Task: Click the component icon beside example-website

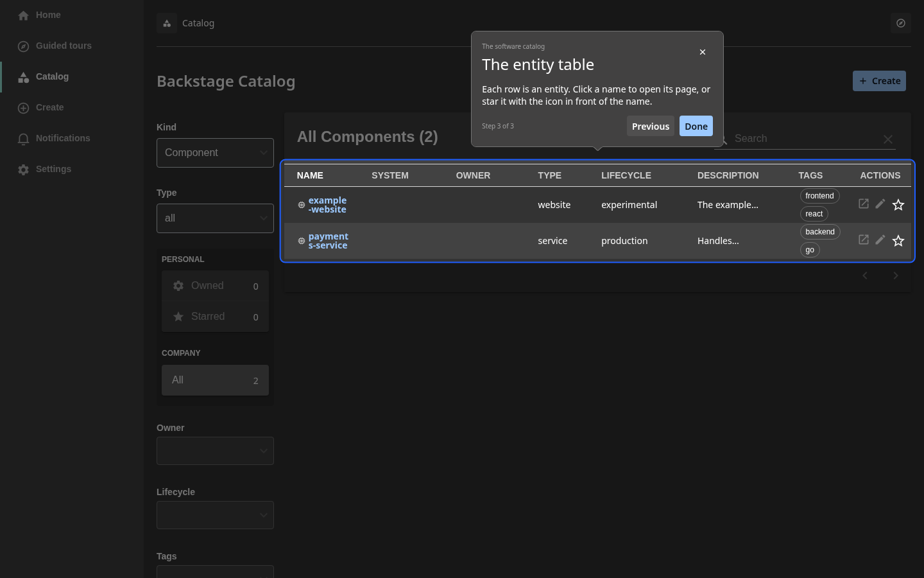Action: pos(302,205)
